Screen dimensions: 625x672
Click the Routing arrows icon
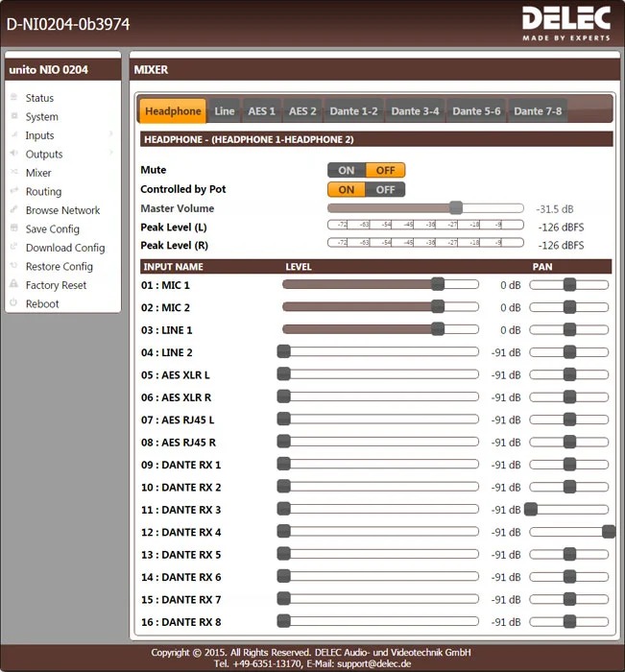pyautogui.click(x=13, y=191)
